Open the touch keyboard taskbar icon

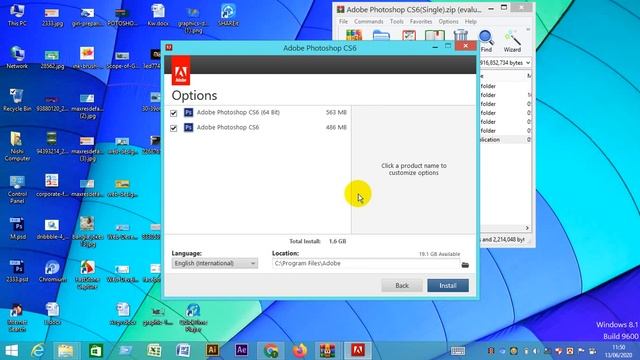pos(458,351)
